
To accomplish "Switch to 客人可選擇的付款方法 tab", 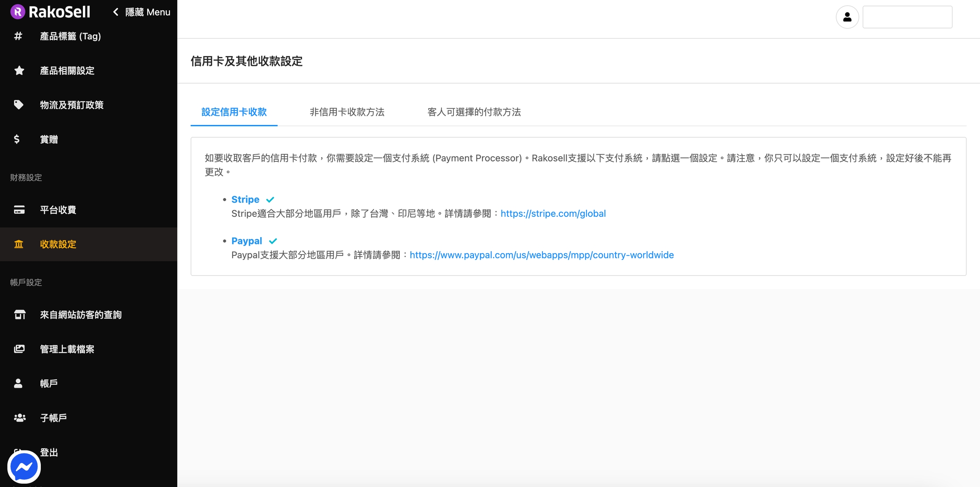I will [474, 112].
